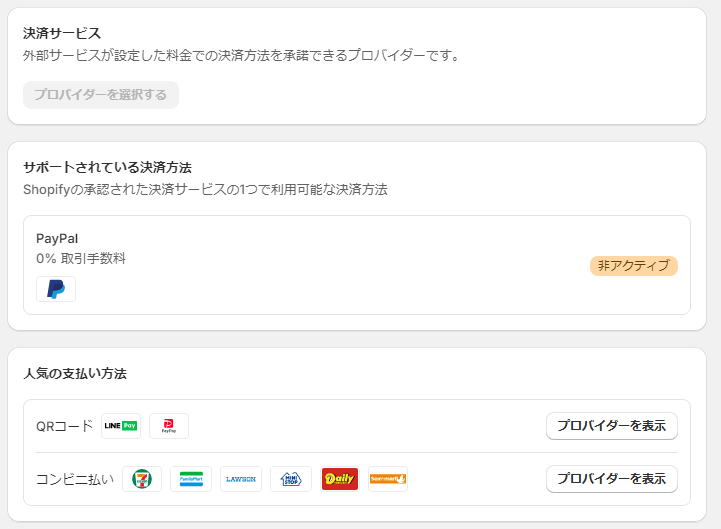Click the description starting with 外部サービスが設定した

pos(241,56)
